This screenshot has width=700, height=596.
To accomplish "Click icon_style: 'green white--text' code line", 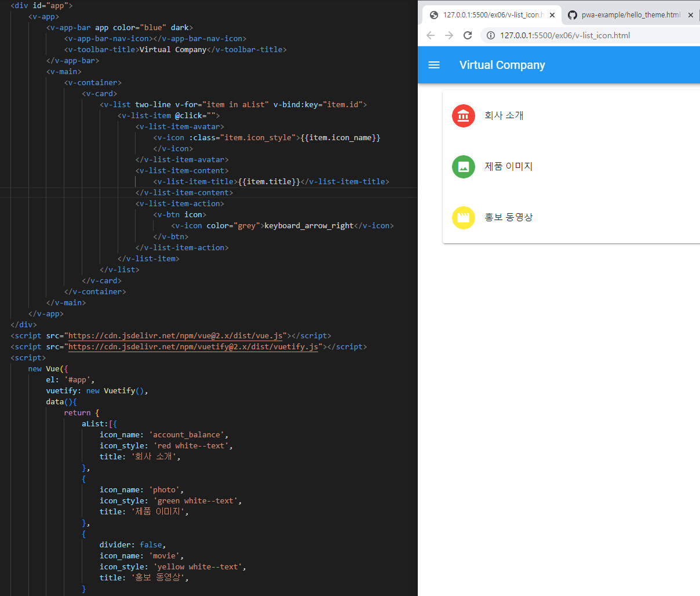I will pyautogui.click(x=171, y=501).
